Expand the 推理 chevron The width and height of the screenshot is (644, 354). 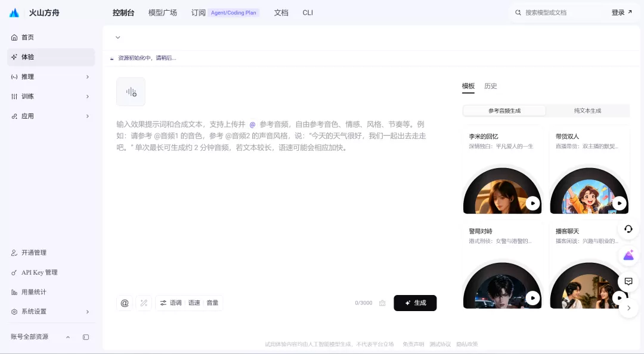tap(88, 77)
